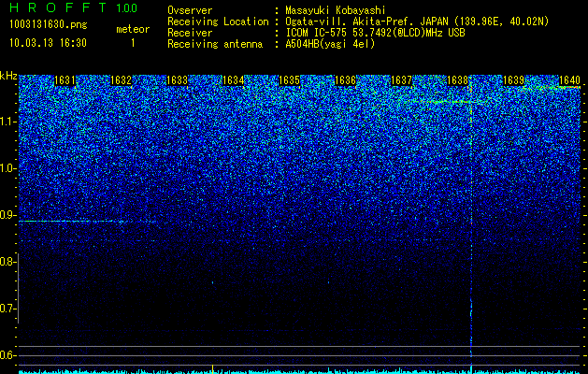Click the Receiving antenna label
Viewport: 588px width, 374px height.
point(215,44)
